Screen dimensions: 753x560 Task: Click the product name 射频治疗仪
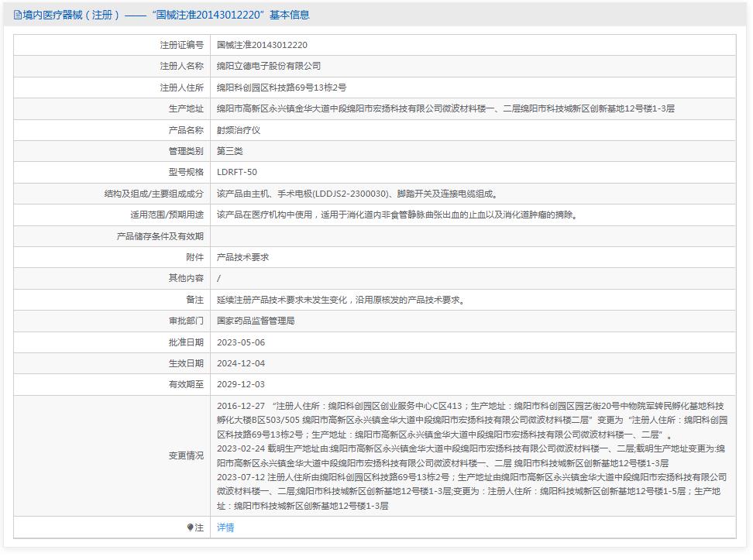tap(237, 130)
